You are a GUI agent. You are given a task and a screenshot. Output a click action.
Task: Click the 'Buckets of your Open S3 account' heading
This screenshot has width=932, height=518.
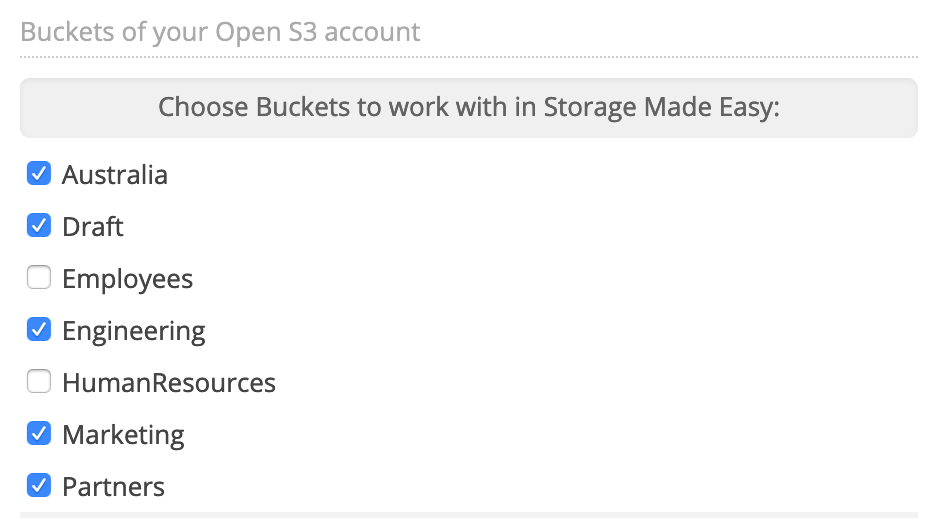pyautogui.click(x=220, y=32)
